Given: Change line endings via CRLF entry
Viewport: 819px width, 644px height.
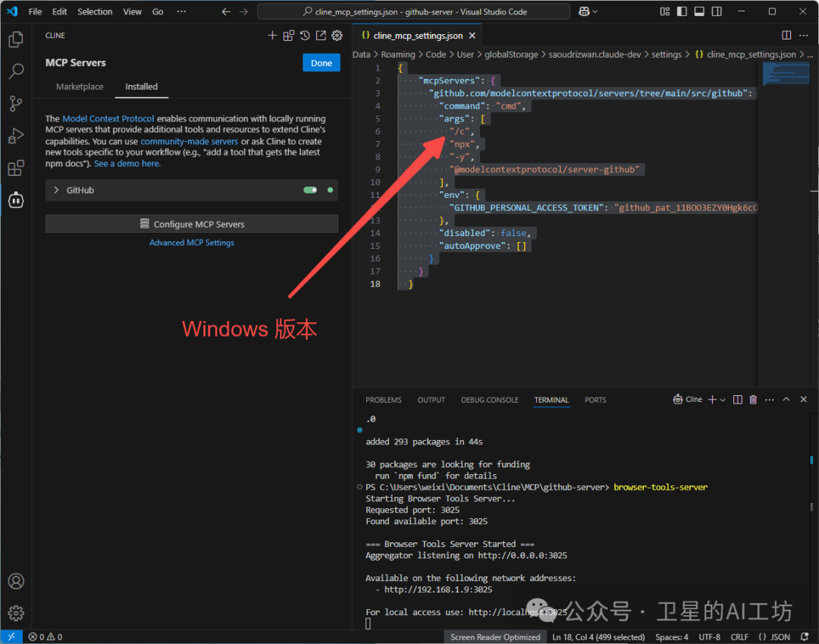Looking at the screenshot, I should (739, 636).
